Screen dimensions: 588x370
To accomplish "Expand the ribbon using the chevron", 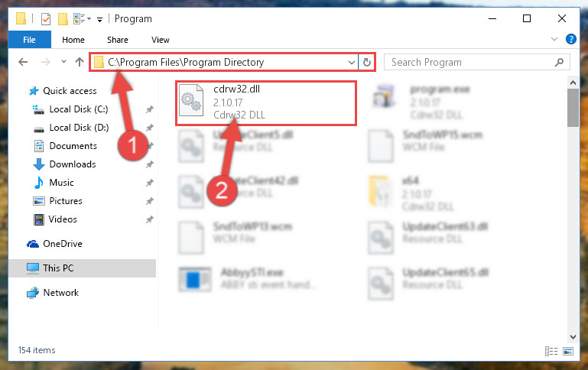I will pyautogui.click(x=554, y=39).
